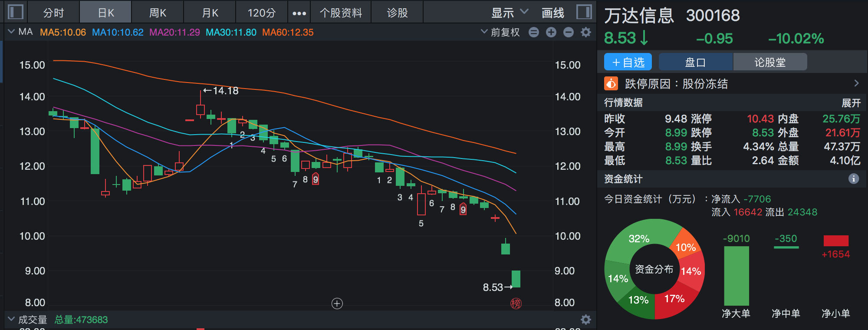Open the 个股资料 stock info tab
The height and width of the screenshot is (330, 868).
point(341,13)
